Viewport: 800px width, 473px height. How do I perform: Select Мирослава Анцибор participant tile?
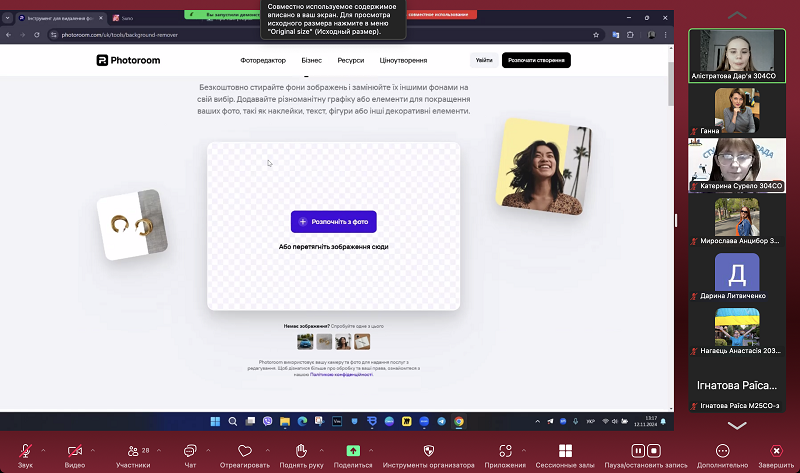(x=737, y=220)
